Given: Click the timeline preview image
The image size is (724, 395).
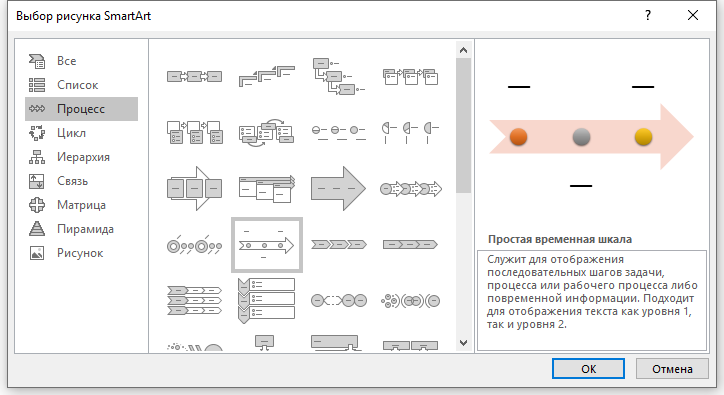Looking at the screenshot, I should coord(591,137).
